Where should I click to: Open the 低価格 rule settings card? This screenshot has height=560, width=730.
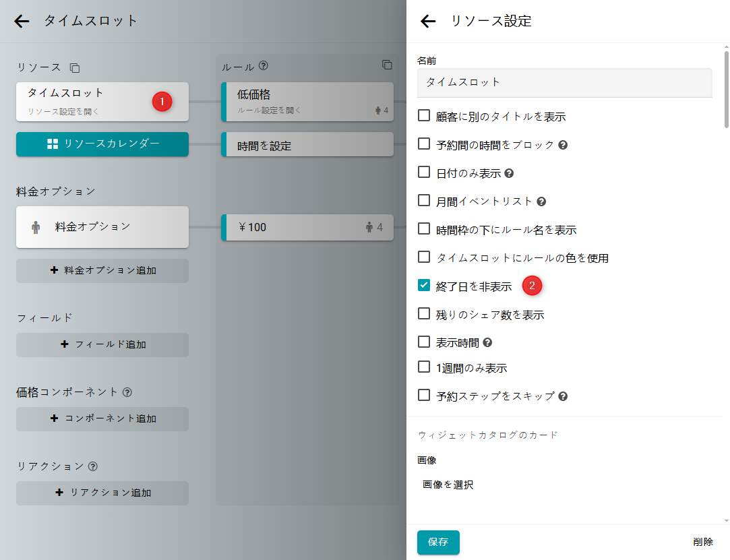coord(307,102)
